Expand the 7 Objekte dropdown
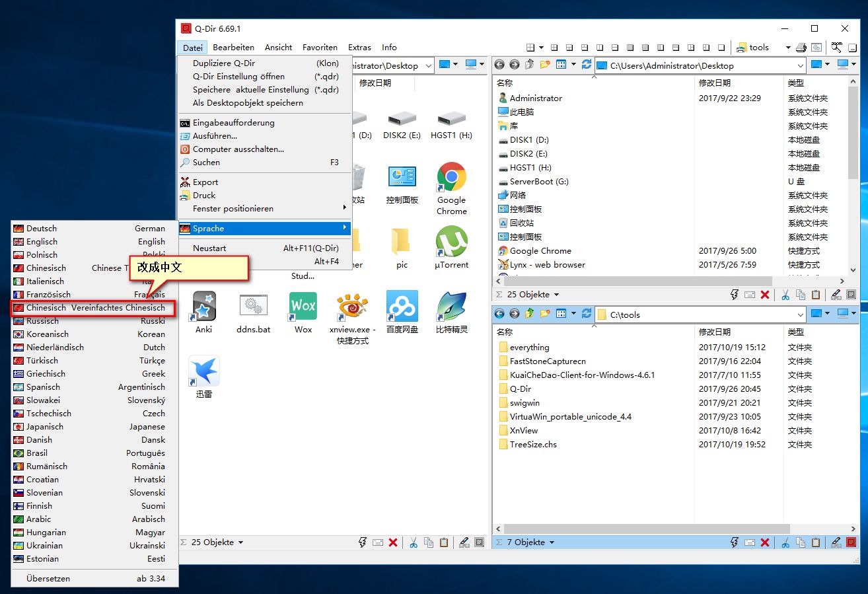Screen dimensions: 868x594 pos(552,542)
